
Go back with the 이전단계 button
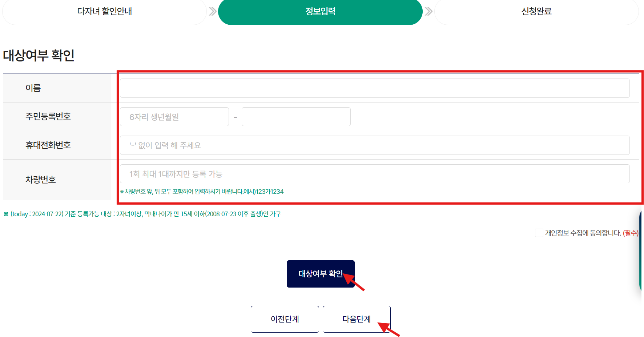[285, 319]
